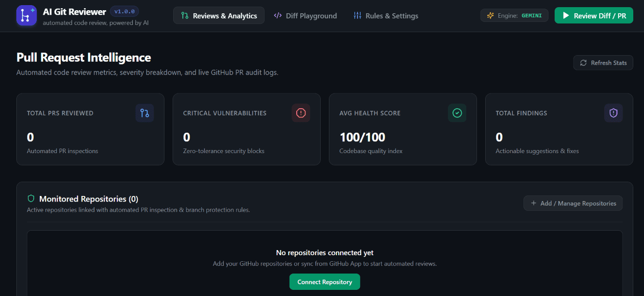Open the Reviews & Analytics tab
Screen dimensions: 644x296
[219, 16]
